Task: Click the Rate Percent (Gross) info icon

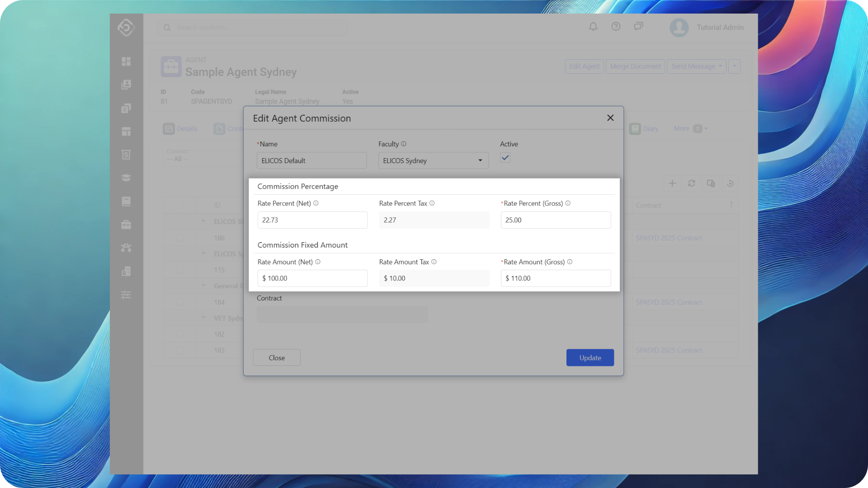Action: [x=568, y=203]
